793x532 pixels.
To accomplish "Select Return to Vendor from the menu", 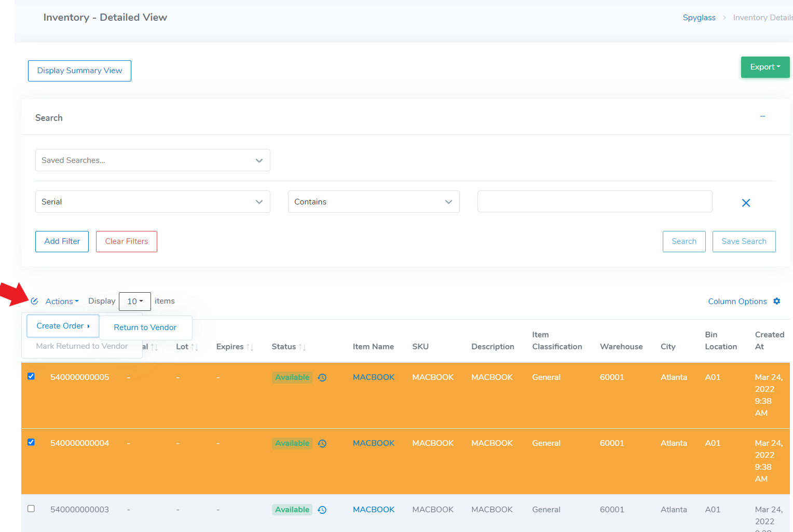I will (145, 327).
